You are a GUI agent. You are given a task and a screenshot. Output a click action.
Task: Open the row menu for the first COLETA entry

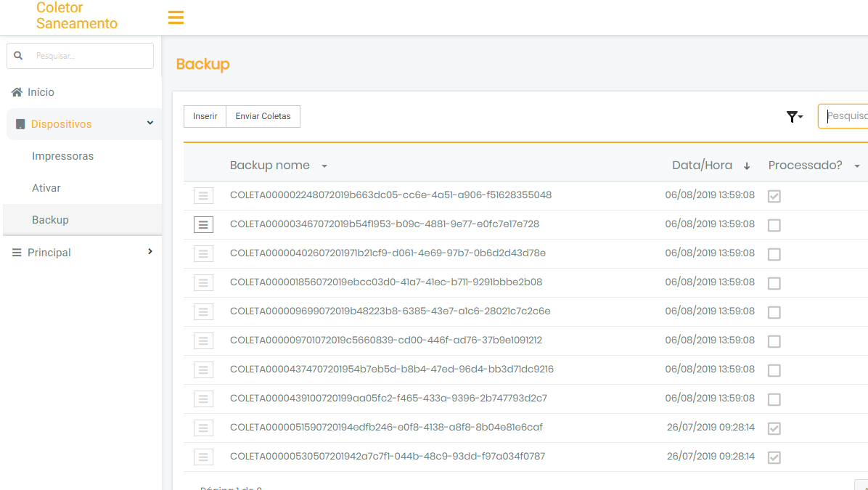[x=203, y=195]
